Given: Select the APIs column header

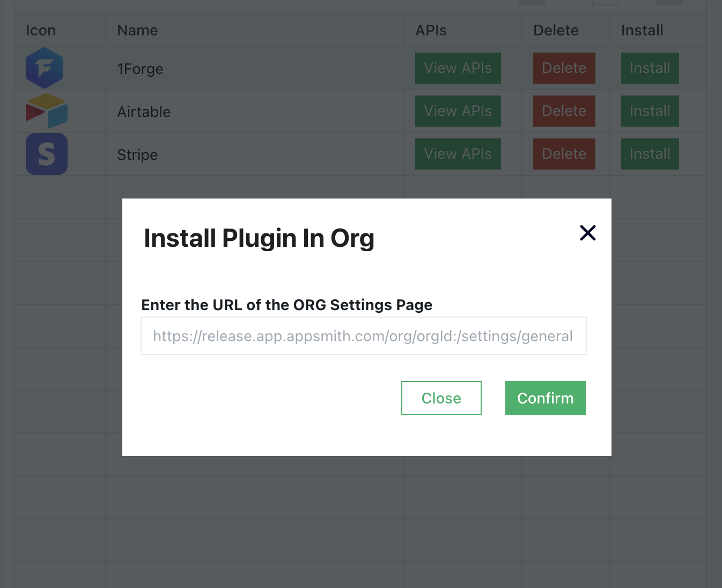Looking at the screenshot, I should tap(431, 30).
